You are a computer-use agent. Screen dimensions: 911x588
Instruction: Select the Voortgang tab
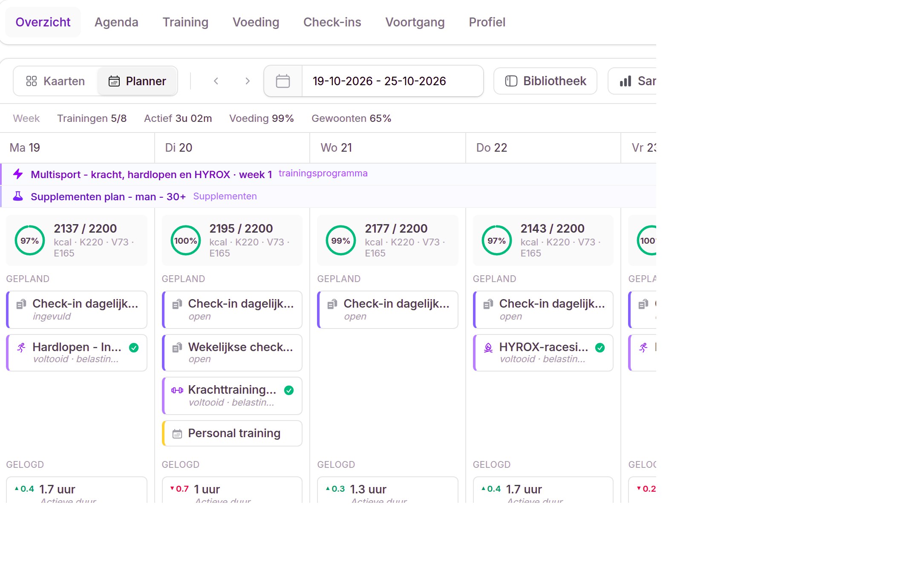(415, 22)
